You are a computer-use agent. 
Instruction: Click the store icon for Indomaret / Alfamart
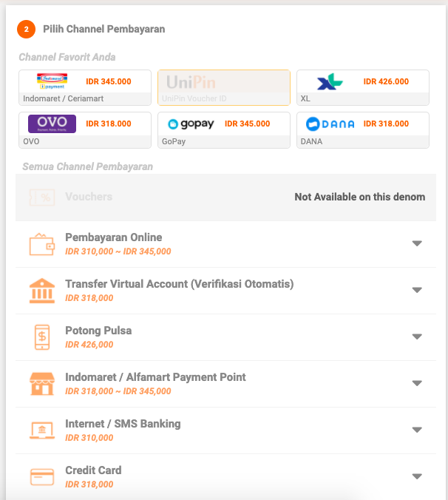pyautogui.click(x=41, y=384)
